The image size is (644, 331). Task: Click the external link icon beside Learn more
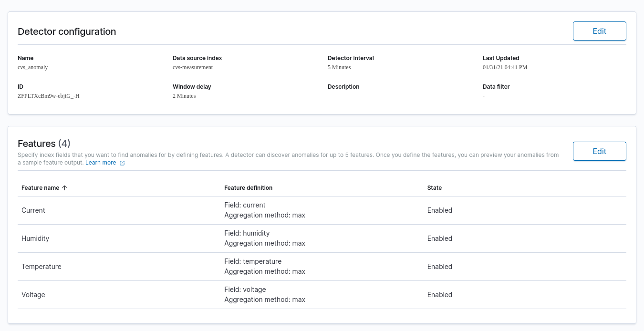pos(123,163)
